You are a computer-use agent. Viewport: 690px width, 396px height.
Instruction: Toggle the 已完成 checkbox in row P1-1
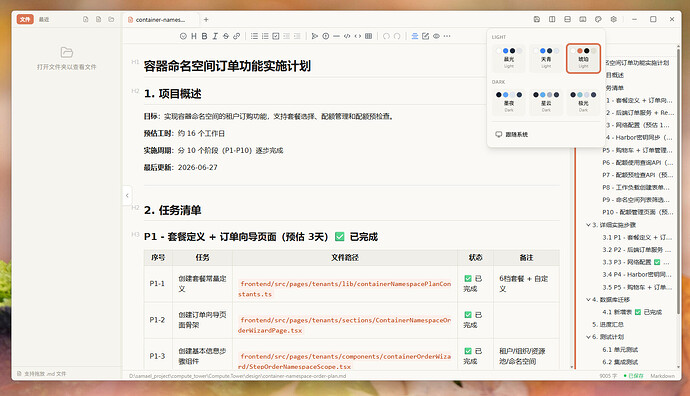pos(468,279)
